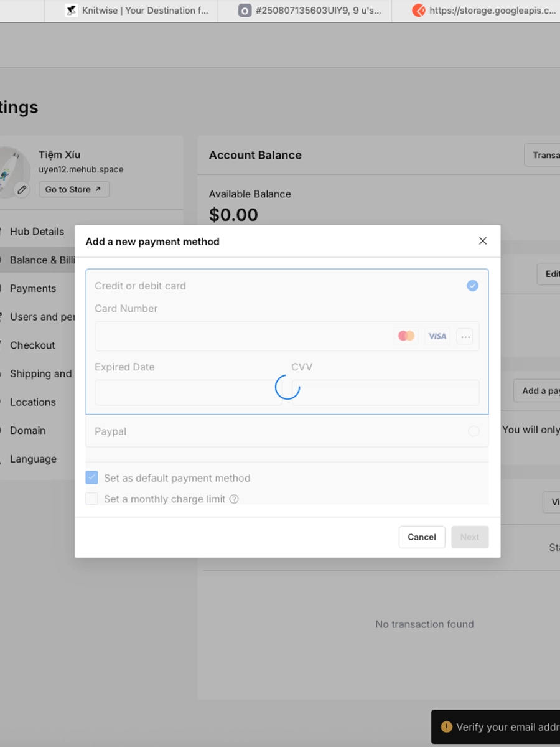Screen dimensions: 560x747
Task: Click the Go to Store link
Action: coord(73,189)
